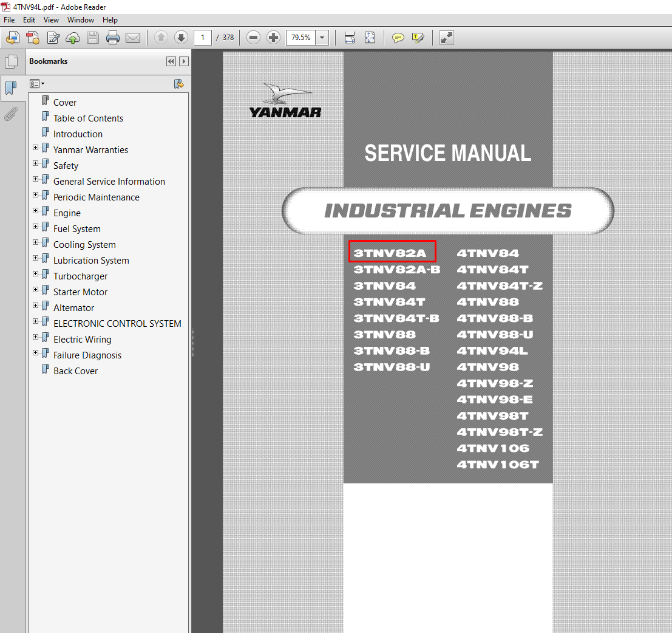This screenshot has width=672, height=633.
Task: Select the Electric Wiring bookmark label
Action: tap(83, 339)
